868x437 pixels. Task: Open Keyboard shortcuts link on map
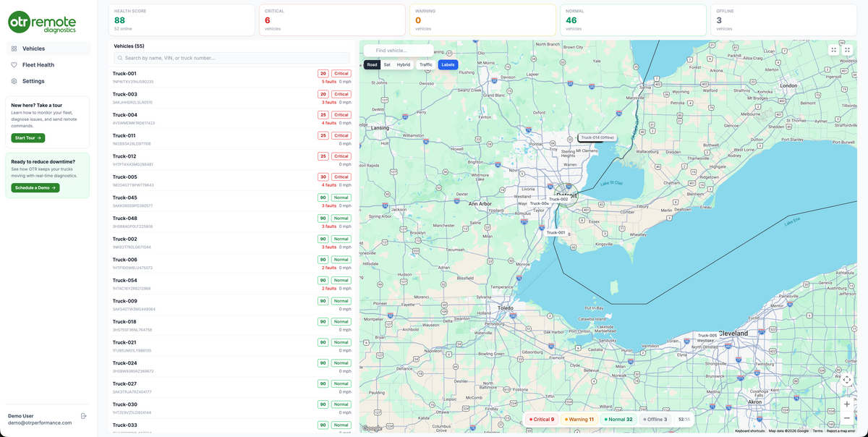pyautogui.click(x=749, y=430)
